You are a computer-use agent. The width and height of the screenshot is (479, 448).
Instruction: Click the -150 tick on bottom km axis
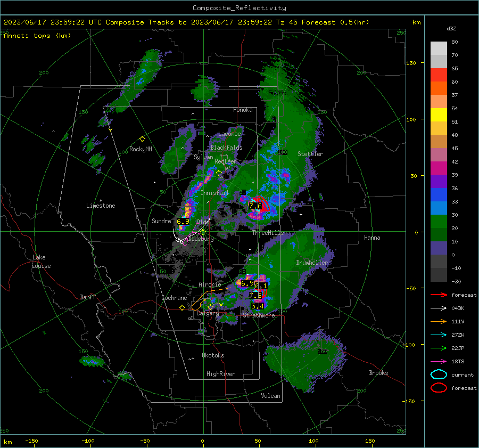pos(31,441)
